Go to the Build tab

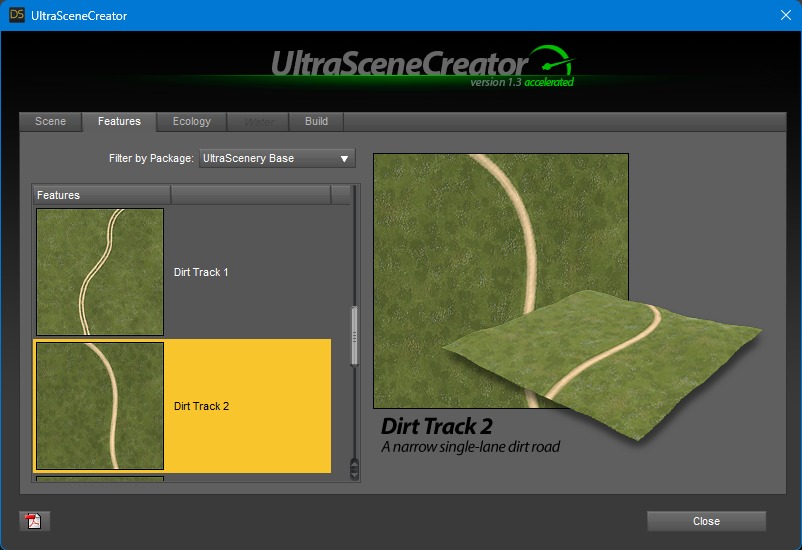316,121
